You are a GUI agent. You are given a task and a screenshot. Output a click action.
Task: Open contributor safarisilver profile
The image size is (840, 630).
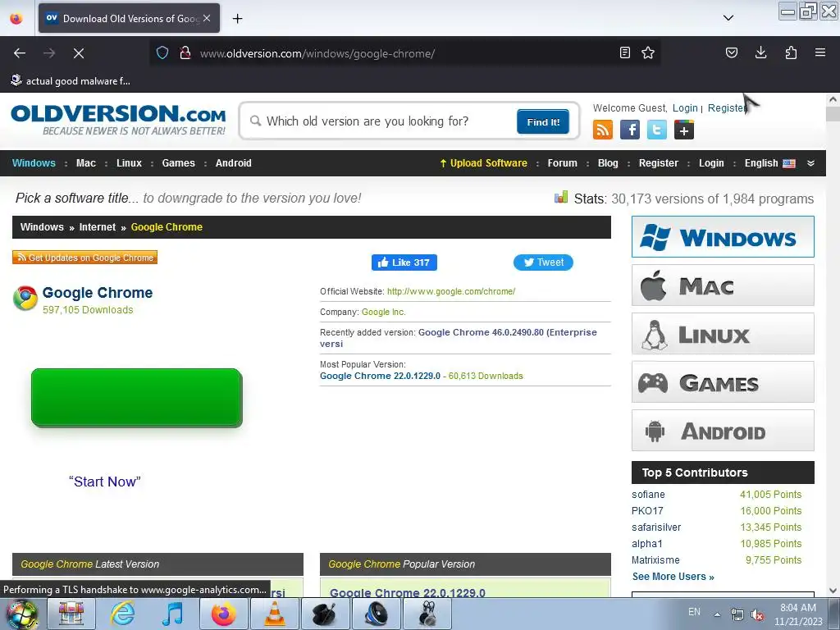656,527
